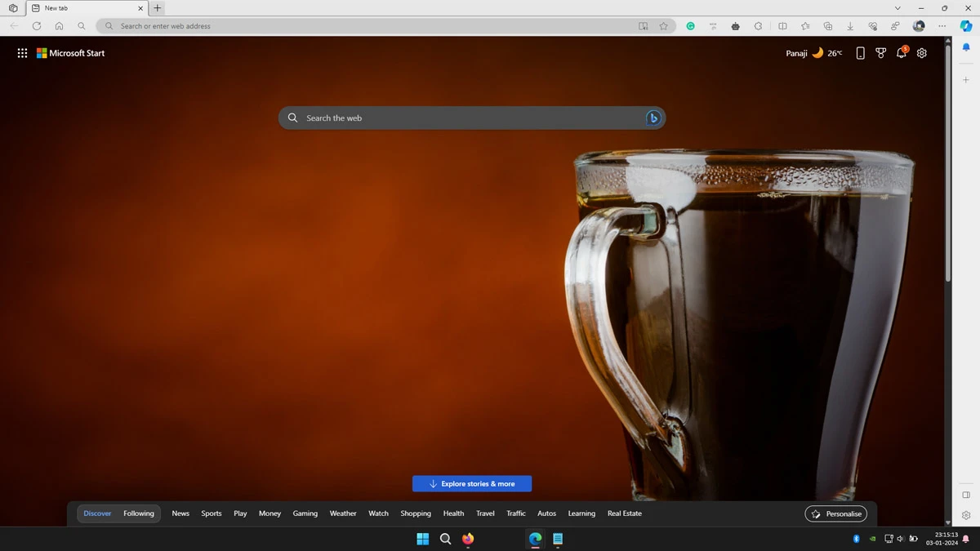Open the split screen icon in the toolbar

[782, 25]
